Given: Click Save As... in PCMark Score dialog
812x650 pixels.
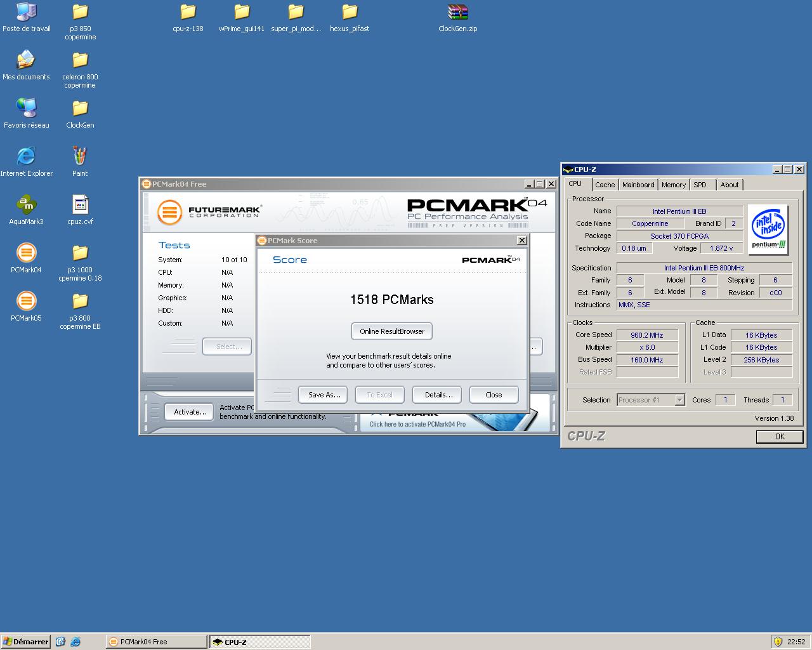Looking at the screenshot, I should point(324,395).
